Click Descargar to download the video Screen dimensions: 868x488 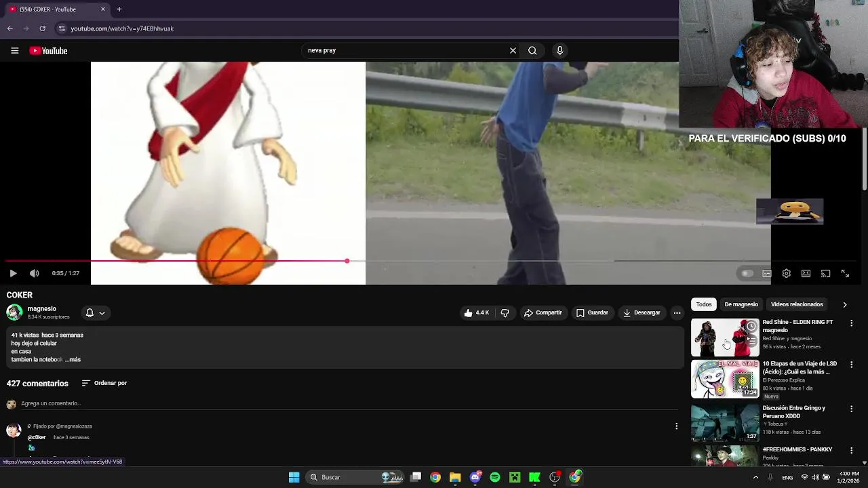click(x=642, y=312)
